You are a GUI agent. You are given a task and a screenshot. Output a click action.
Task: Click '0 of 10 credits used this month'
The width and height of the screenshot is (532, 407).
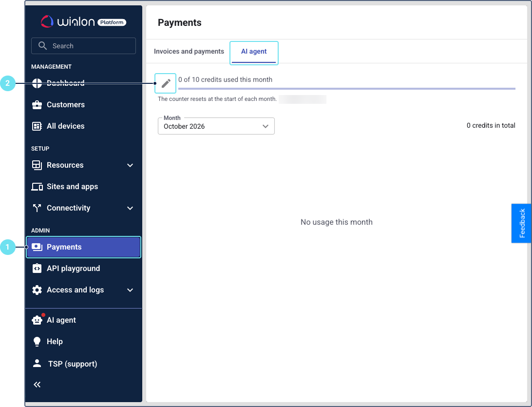(x=225, y=79)
